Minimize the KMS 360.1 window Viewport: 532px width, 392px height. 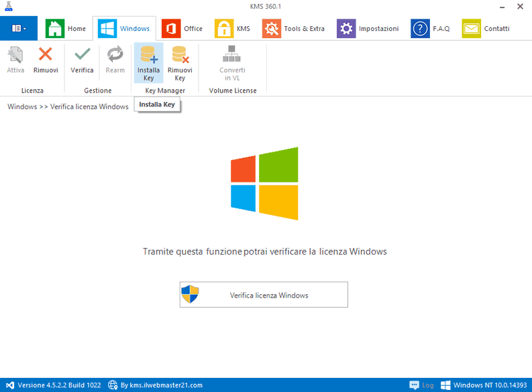pos(502,7)
